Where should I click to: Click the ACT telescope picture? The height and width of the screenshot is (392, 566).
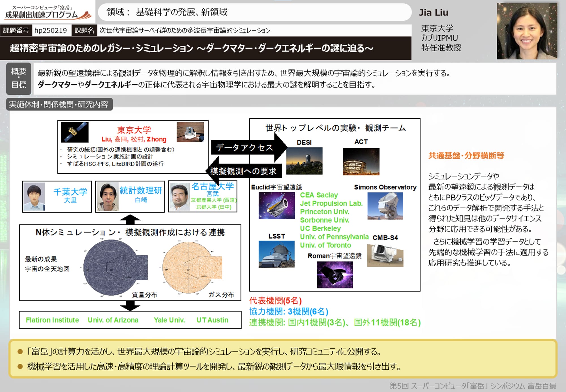(361, 161)
